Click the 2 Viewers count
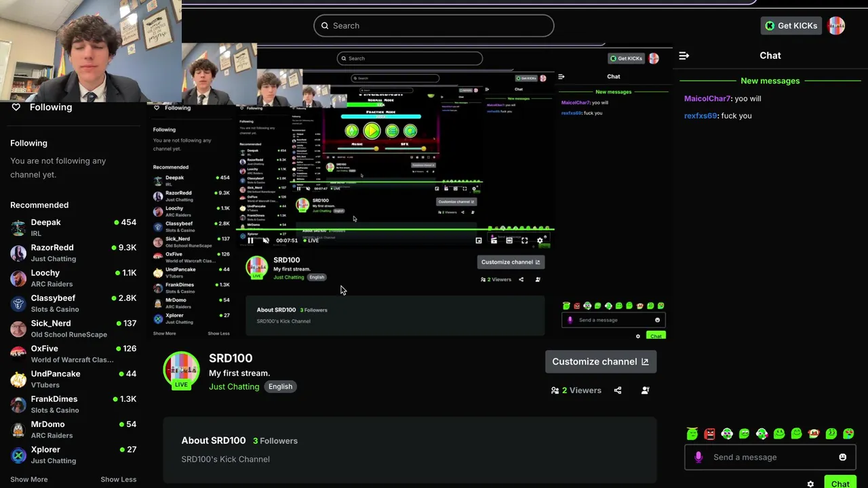This screenshot has height=488, width=868. click(x=582, y=390)
